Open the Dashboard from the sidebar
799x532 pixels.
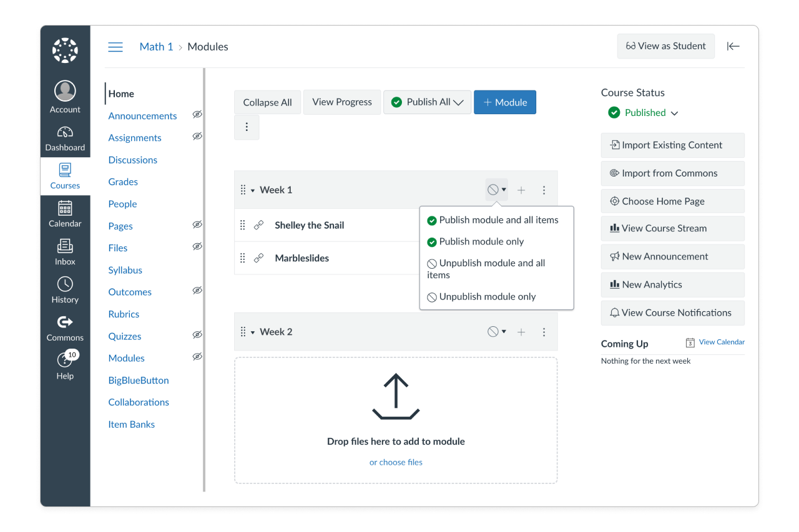point(65,138)
